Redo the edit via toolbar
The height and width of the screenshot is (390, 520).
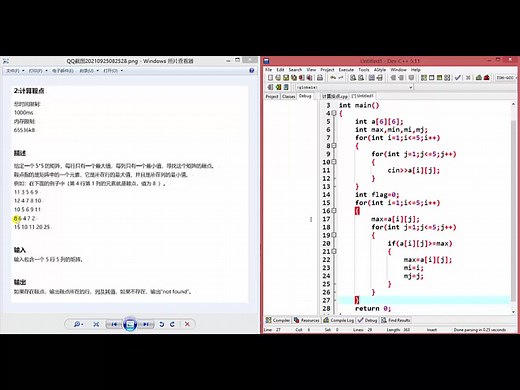pyautogui.click(x=341, y=78)
